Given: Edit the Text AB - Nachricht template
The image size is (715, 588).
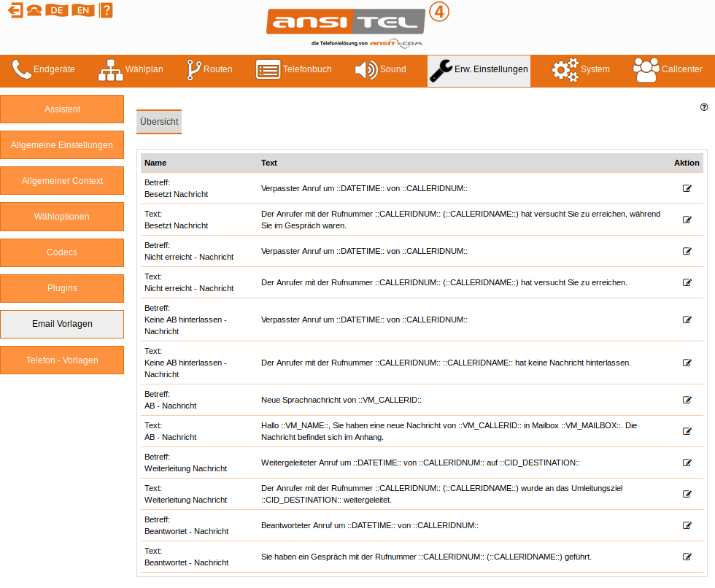Looking at the screenshot, I should [x=687, y=431].
